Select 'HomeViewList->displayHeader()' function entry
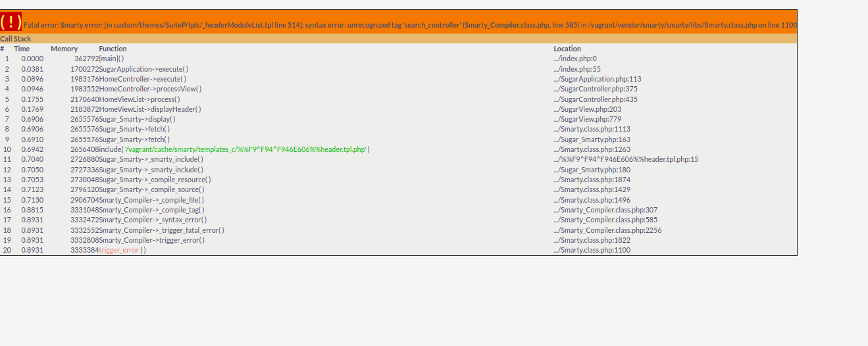 click(150, 109)
